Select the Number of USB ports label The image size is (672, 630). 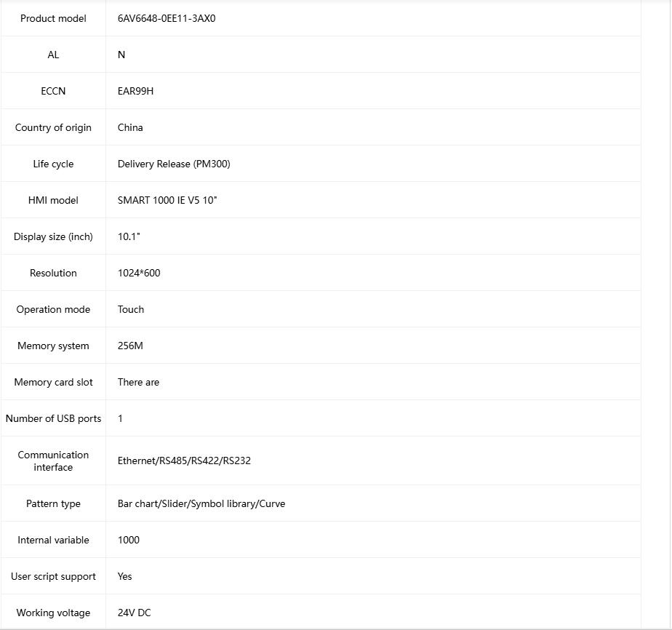pyautogui.click(x=53, y=418)
